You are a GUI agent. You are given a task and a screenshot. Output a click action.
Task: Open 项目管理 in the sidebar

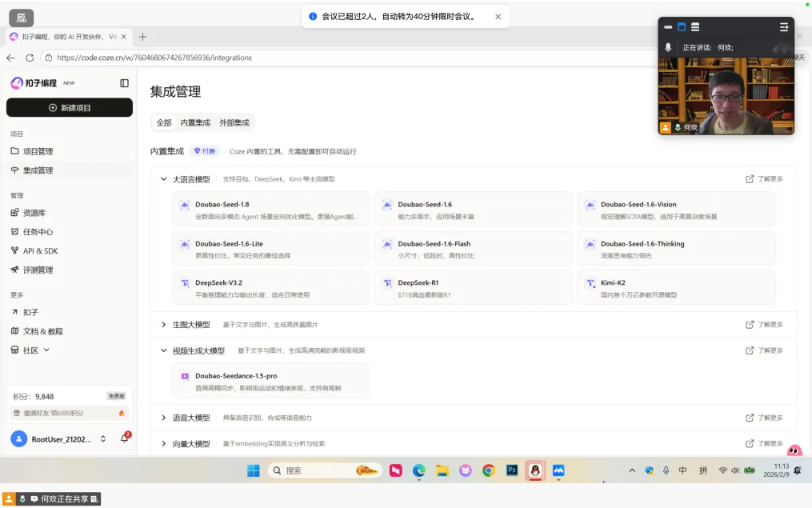click(70, 151)
